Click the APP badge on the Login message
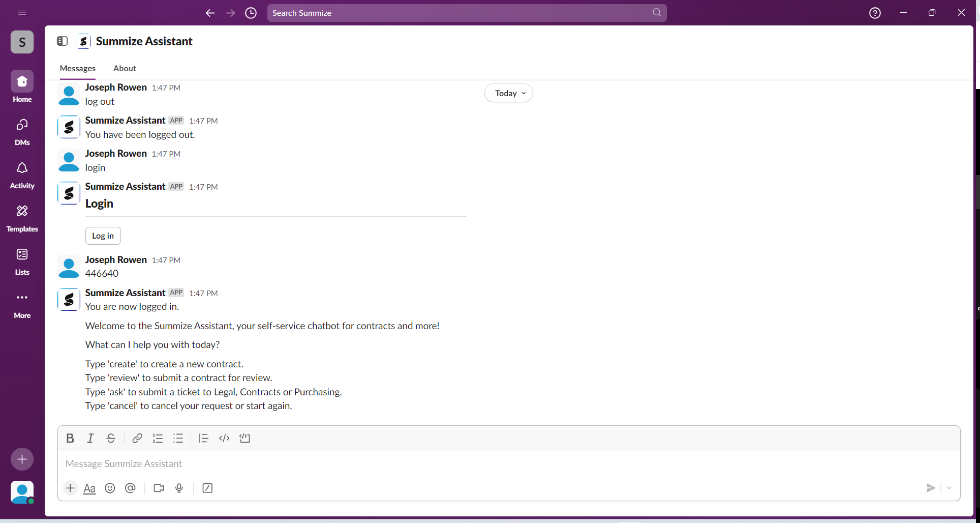This screenshot has height=523, width=980. (176, 187)
